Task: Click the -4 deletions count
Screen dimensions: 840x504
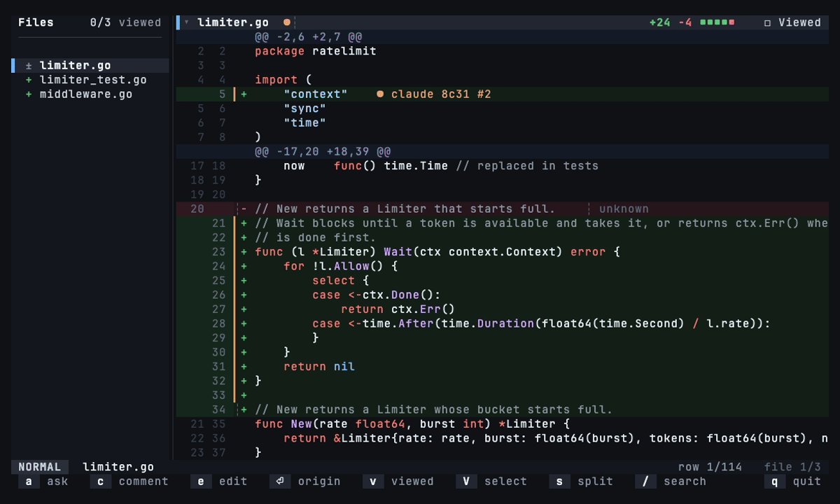Action: click(685, 22)
